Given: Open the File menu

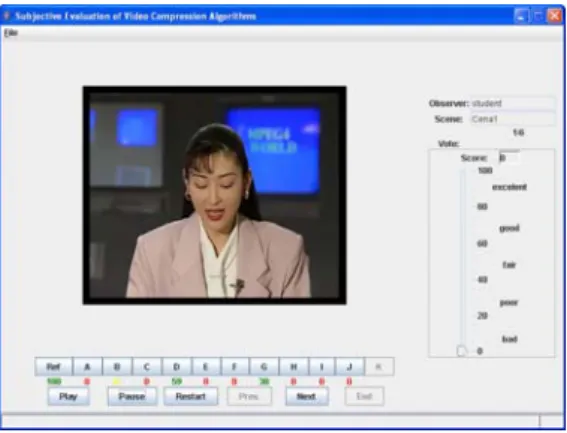Looking at the screenshot, I should pos(11,33).
